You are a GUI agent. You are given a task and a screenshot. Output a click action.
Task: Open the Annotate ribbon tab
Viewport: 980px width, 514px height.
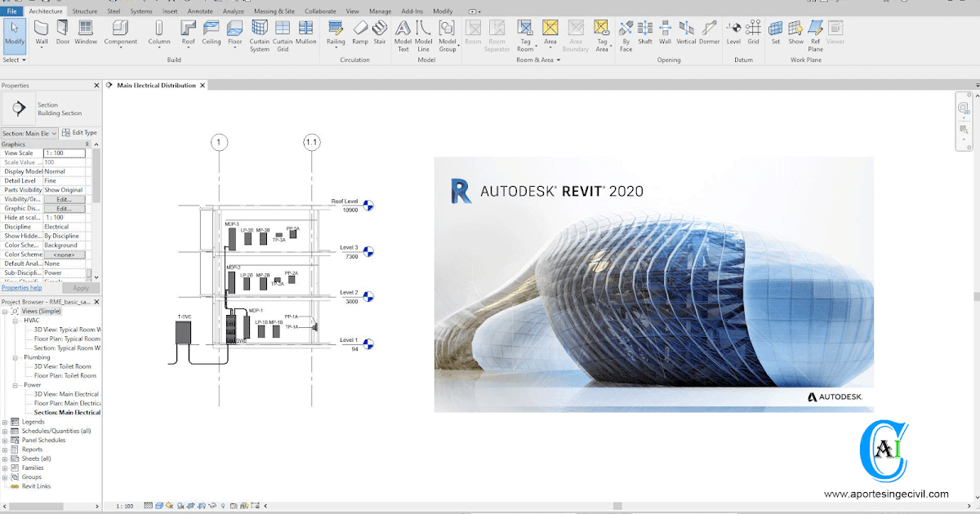[199, 11]
